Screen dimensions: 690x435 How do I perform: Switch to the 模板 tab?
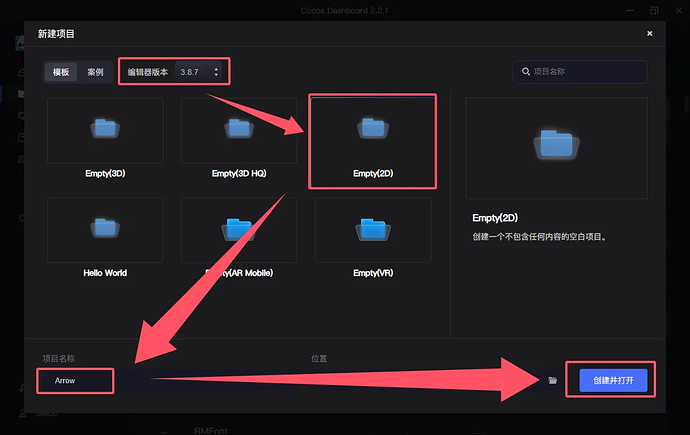tap(61, 72)
